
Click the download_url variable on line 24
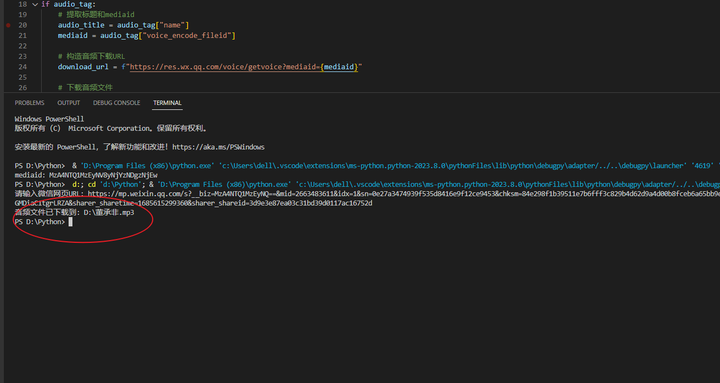coord(83,67)
